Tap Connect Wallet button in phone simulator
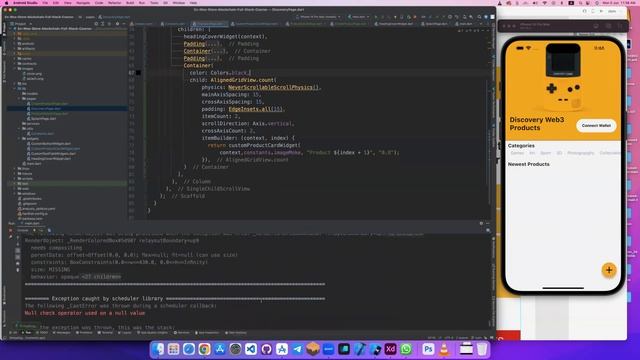Image resolution: width=640 pixels, height=360 pixels. [x=596, y=125]
